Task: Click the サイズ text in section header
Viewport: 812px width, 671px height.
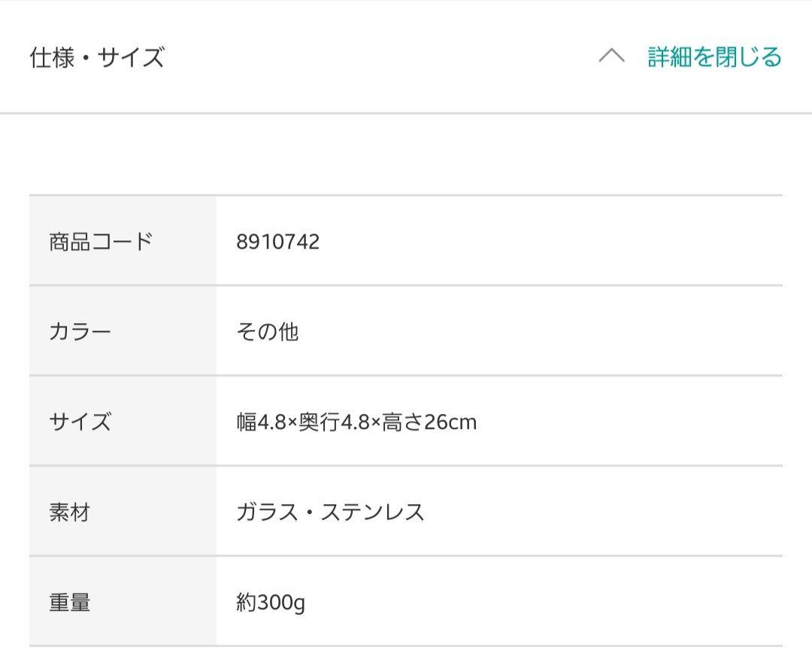Action: (x=131, y=57)
